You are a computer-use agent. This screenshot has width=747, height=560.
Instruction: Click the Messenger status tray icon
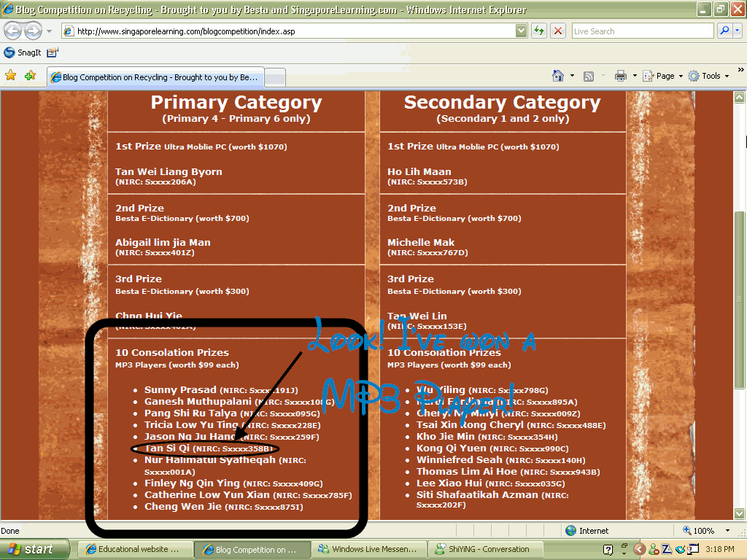coord(654,550)
